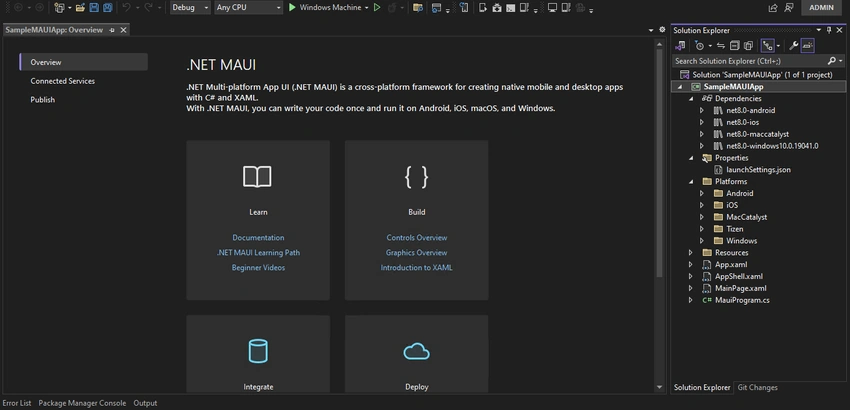Click the Save icon in the toolbar

tap(94, 8)
